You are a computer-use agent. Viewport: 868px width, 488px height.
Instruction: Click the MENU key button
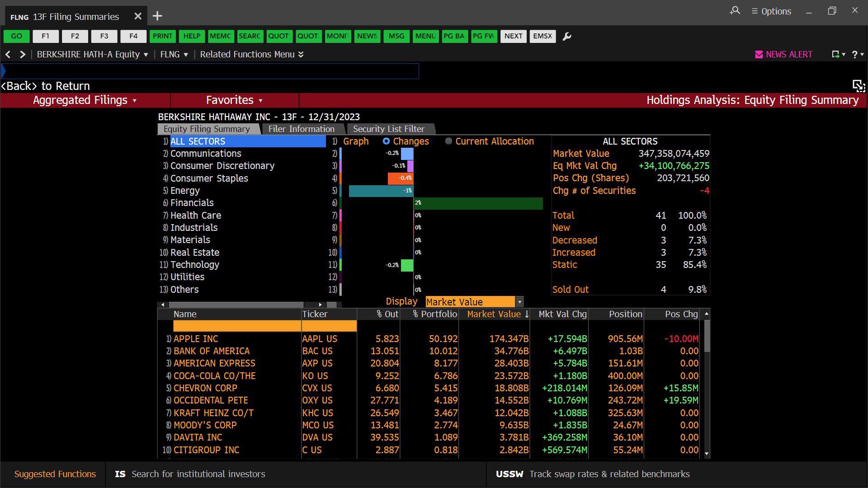(425, 36)
